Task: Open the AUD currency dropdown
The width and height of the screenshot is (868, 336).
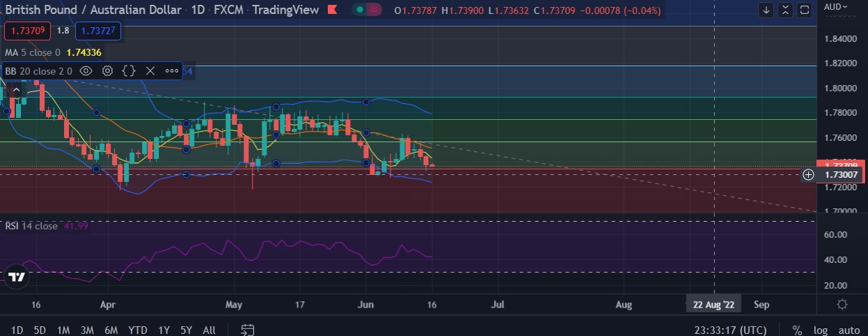Action: (836, 6)
